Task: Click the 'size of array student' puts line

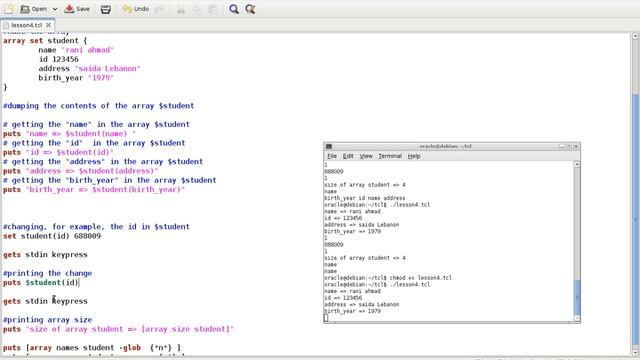Action: 118,329
